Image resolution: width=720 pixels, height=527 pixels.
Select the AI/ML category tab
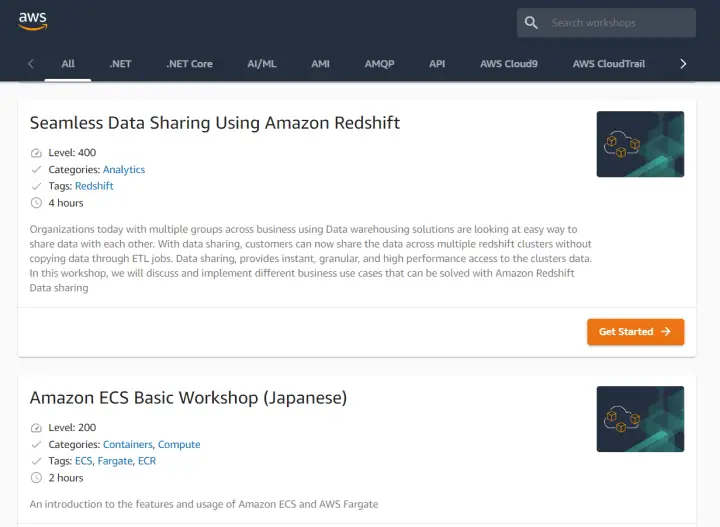[262, 64]
